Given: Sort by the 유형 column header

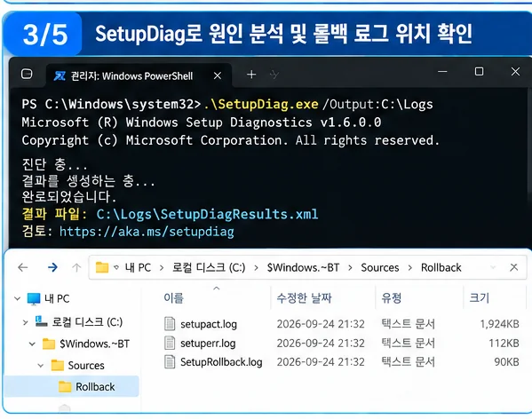Looking at the screenshot, I should [x=391, y=298].
